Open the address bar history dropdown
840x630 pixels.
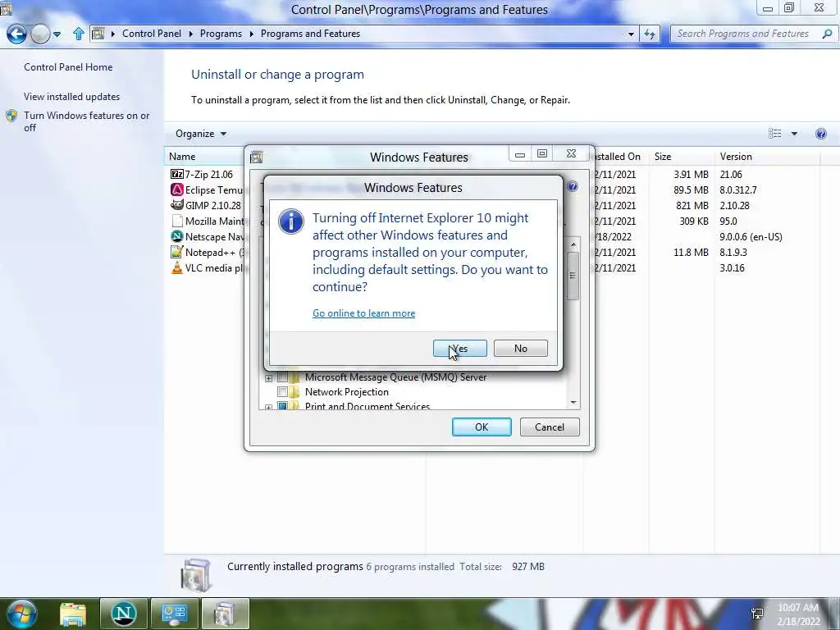click(631, 34)
